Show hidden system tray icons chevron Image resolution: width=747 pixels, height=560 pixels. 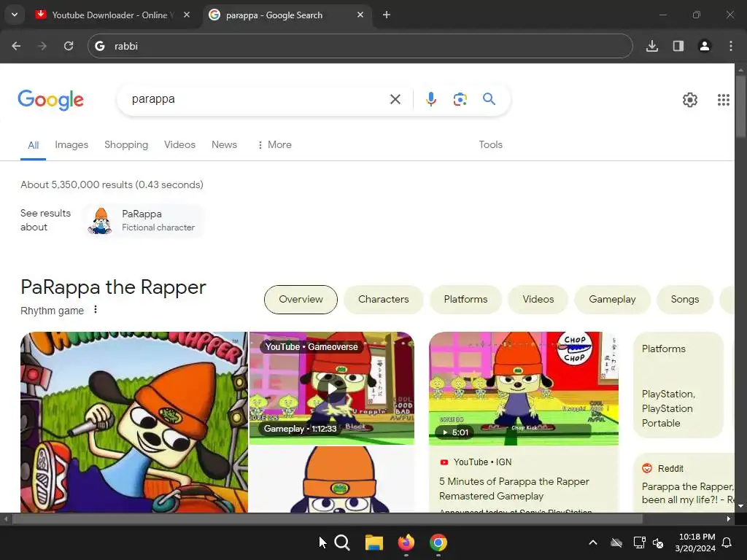[x=593, y=542]
